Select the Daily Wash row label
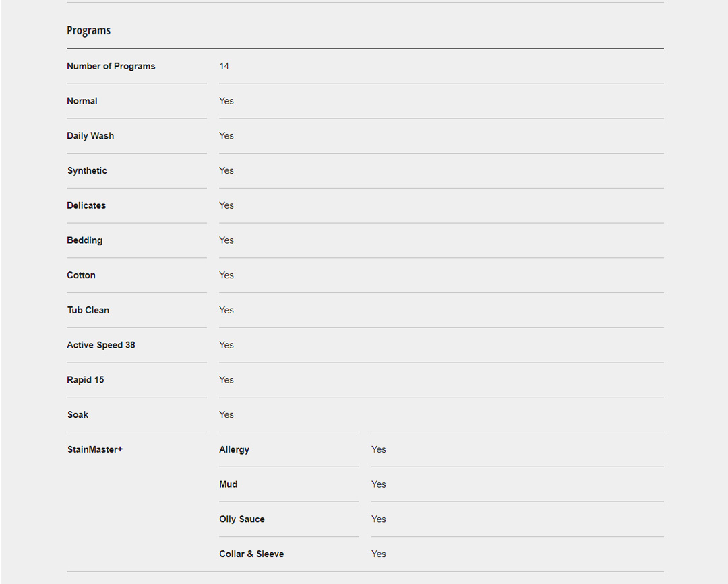 (x=90, y=136)
